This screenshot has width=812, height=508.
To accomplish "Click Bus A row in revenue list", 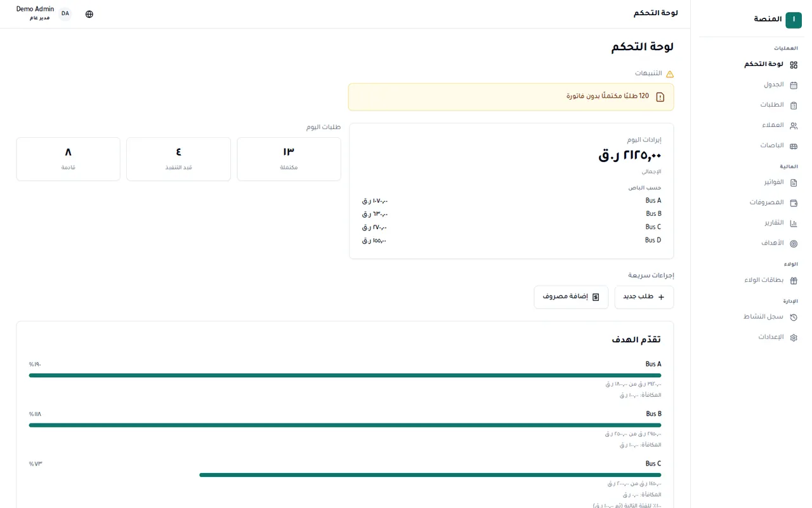I will click(511, 201).
